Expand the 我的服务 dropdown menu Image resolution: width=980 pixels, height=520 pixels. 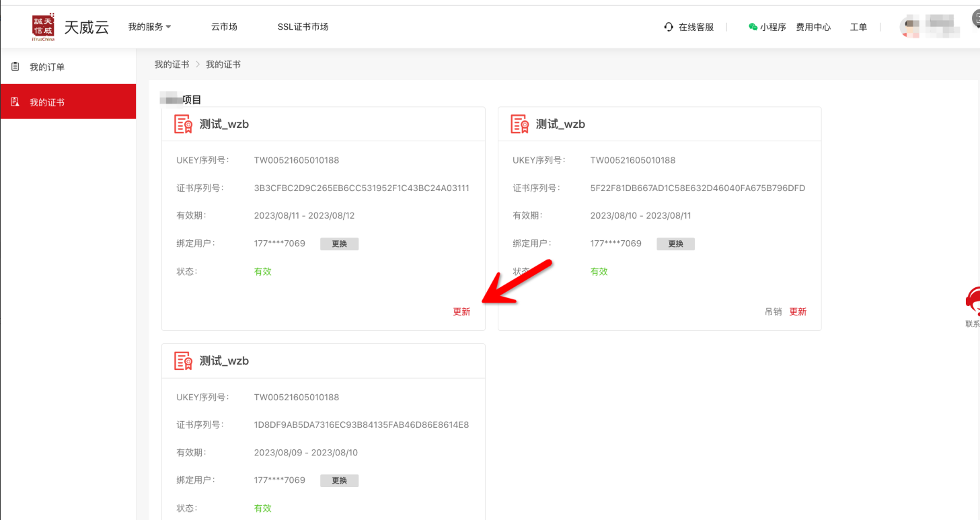(x=149, y=27)
